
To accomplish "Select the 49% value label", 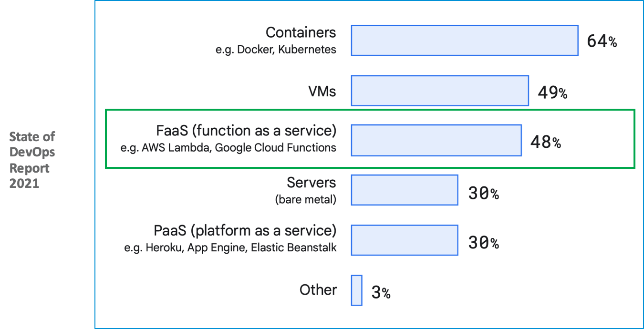I will pyautogui.click(x=552, y=92).
